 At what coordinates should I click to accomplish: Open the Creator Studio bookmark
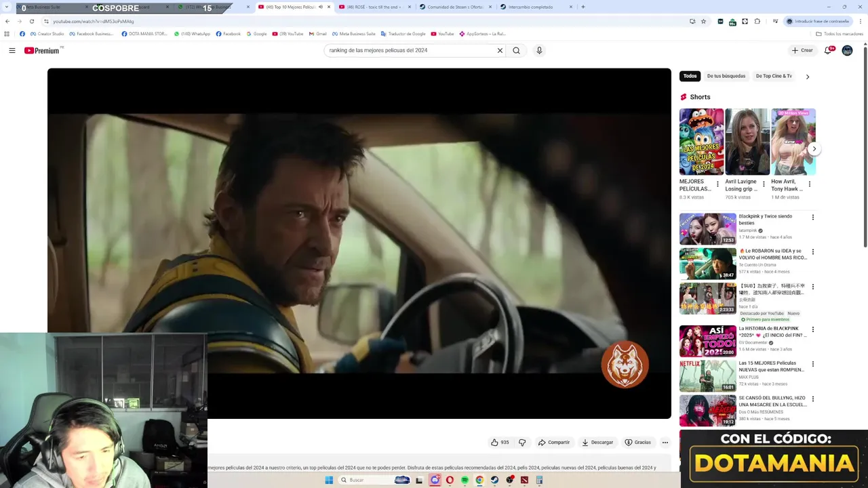[x=47, y=34]
